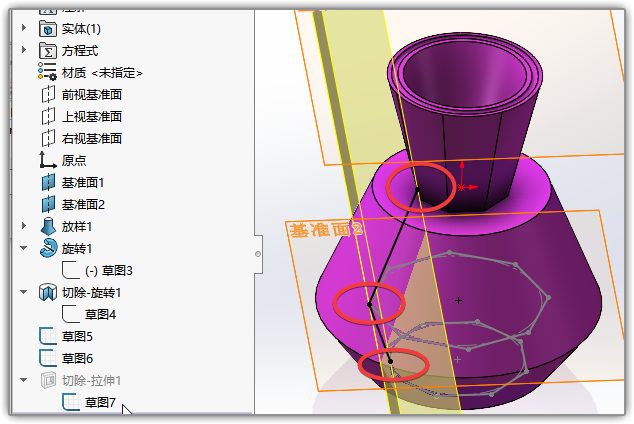The height and width of the screenshot is (424, 634).
Task: Select the 实体(1) tree label
Action: 81,29
